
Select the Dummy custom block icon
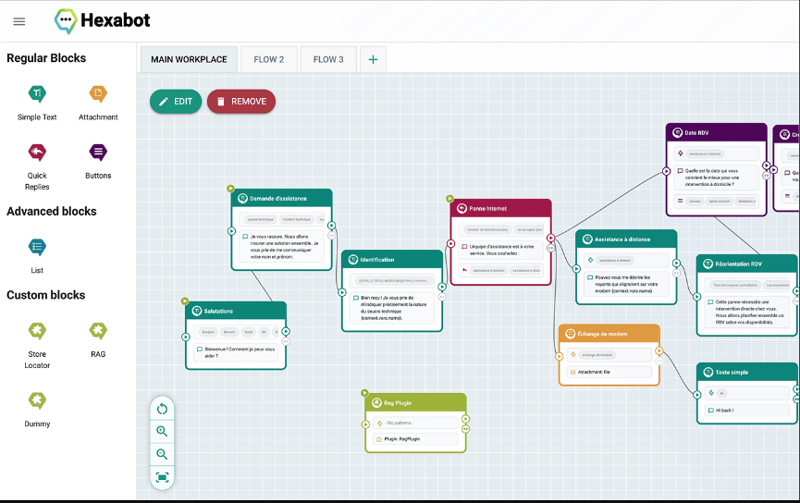(x=37, y=400)
